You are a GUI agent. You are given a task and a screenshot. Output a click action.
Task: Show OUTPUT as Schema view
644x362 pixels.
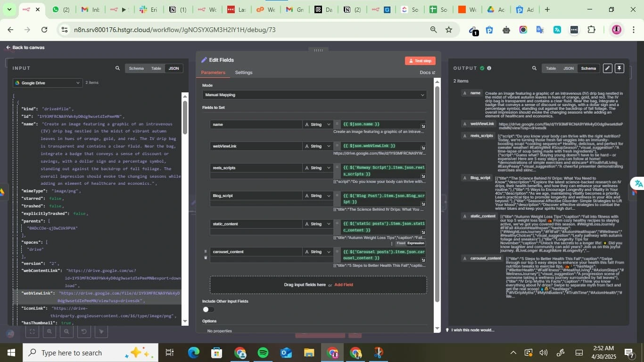click(588, 68)
